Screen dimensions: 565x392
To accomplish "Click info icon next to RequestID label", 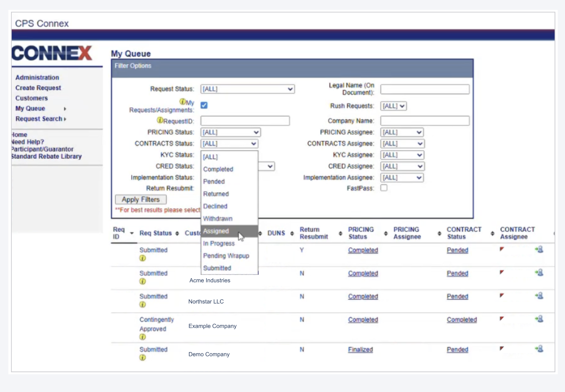I will coord(160,120).
